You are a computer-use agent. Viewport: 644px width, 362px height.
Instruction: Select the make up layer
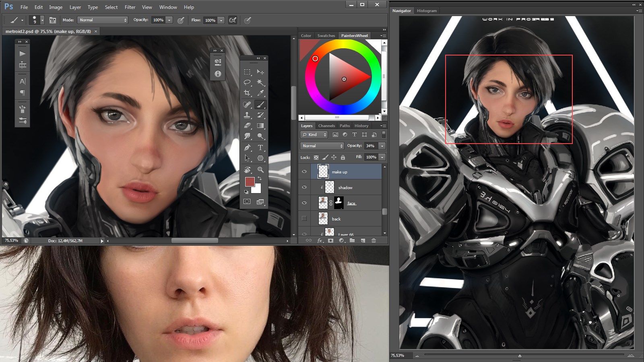click(x=346, y=172)
